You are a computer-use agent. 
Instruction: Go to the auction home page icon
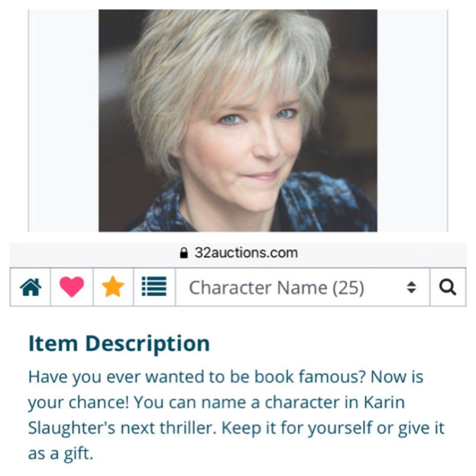[30, 287]
